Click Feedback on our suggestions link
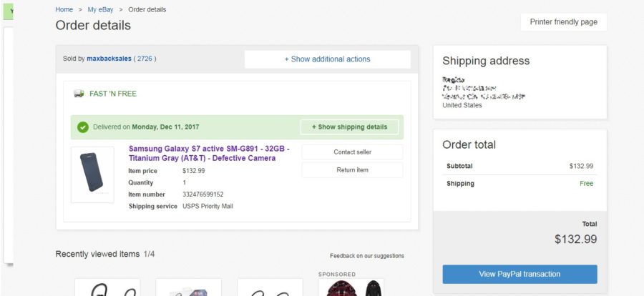 (x=366, y=256)
